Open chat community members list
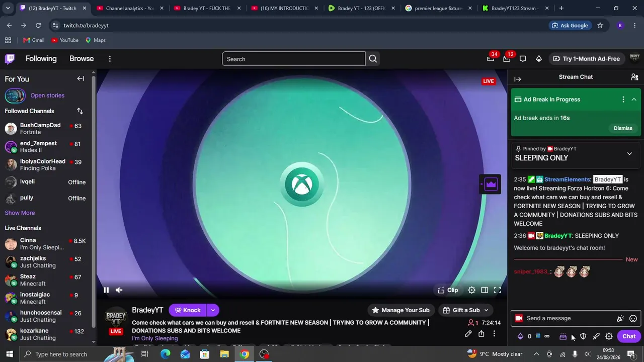 click(634, 77)
